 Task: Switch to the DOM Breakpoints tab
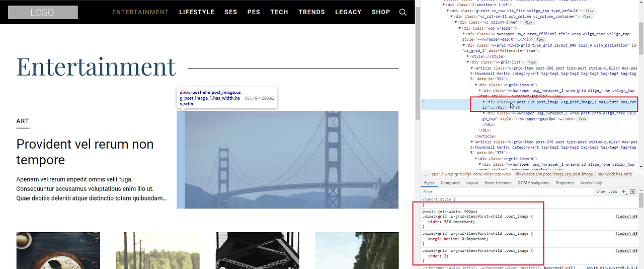533,183
